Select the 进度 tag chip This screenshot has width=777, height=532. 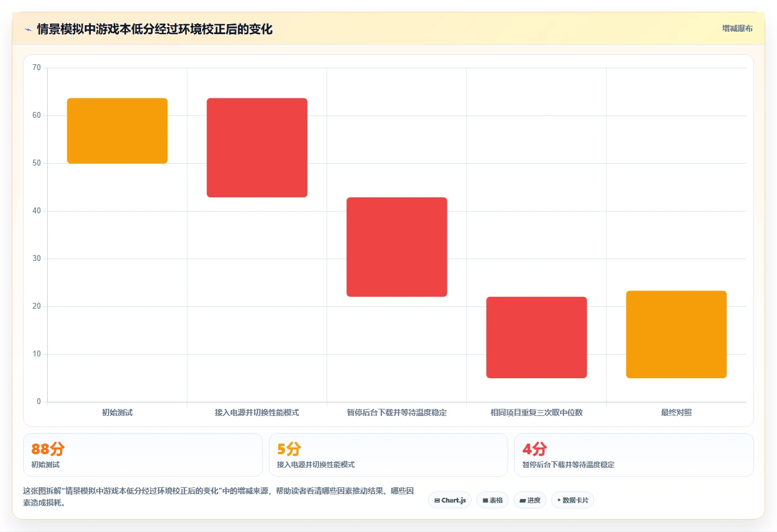[530, 500]
